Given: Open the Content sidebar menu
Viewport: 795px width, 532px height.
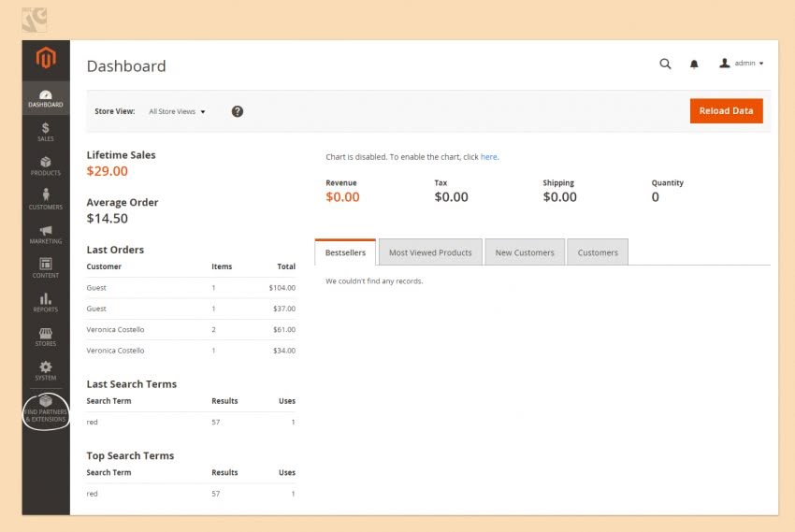Looking at the screenshot, I should pyautogui.click(x=46, y=268).
